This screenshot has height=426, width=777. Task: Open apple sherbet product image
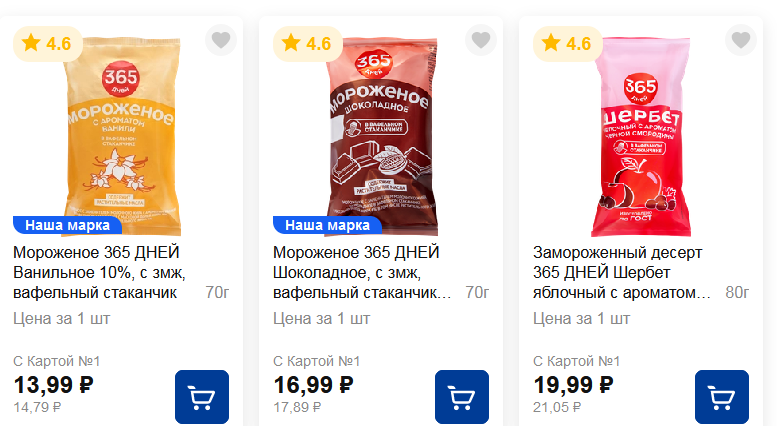(641, 136)
